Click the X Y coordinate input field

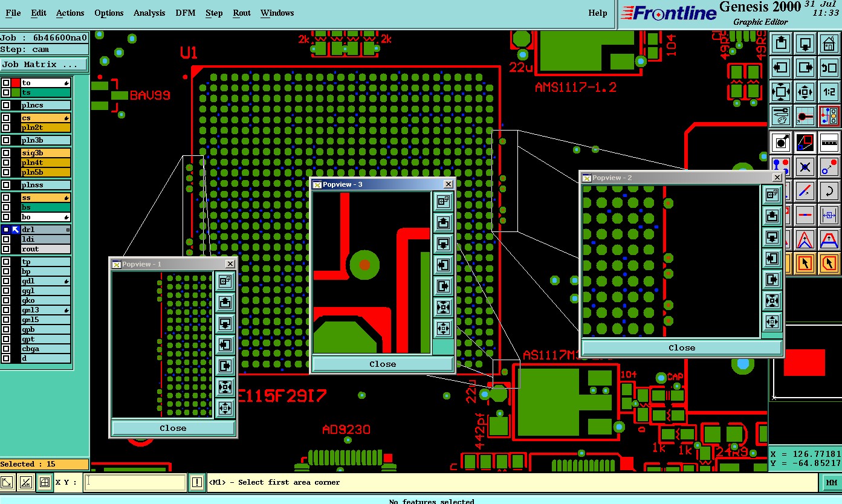click(x=135, y=482)
